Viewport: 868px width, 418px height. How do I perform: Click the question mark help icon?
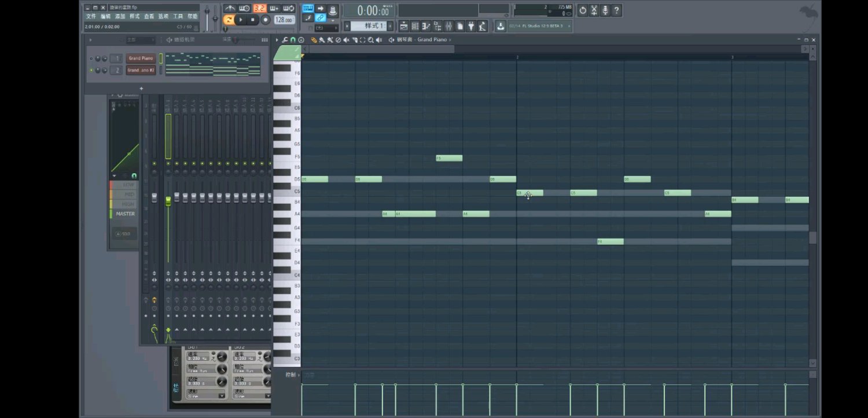[x=617, y=10]
